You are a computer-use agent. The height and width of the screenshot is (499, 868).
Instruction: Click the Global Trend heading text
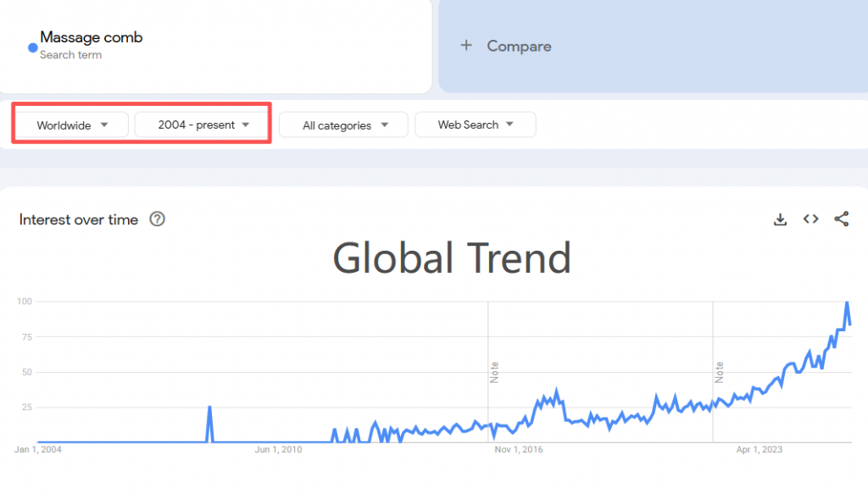click(452, 258)
